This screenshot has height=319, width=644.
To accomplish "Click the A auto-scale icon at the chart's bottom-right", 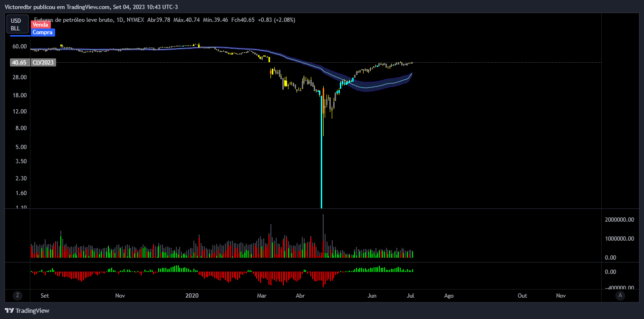I will point(620,295).
